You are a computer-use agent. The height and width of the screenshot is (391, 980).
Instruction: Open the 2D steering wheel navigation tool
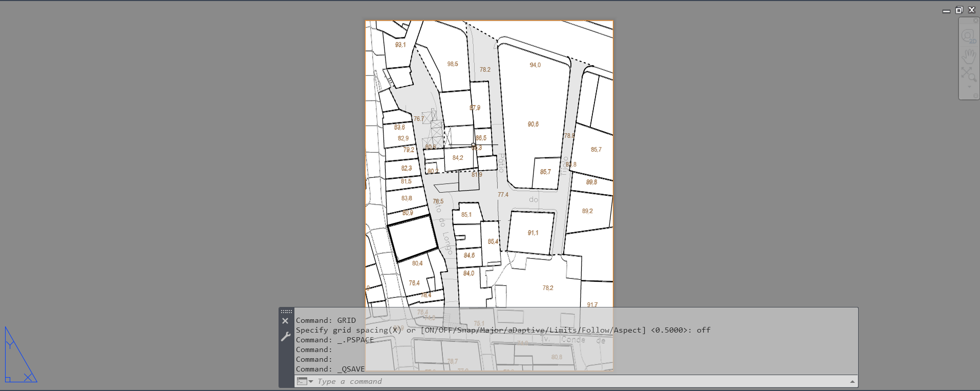point(968,36)
